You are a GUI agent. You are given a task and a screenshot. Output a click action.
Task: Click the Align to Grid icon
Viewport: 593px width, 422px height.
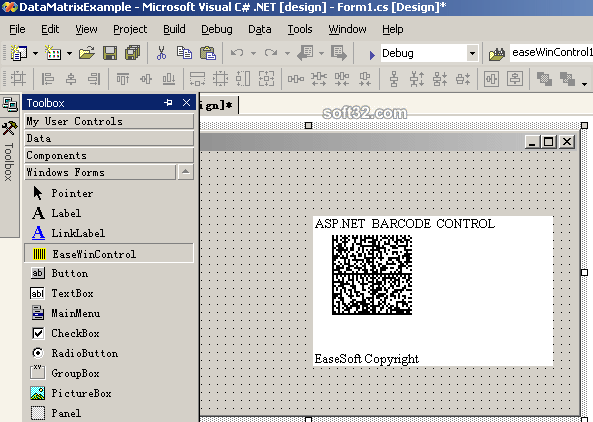click(18, 79)
